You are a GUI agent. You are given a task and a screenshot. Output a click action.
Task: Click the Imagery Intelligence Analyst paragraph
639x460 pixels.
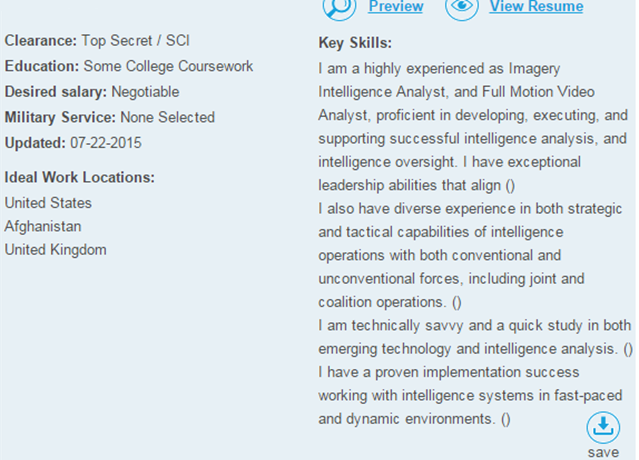[473, 127]
